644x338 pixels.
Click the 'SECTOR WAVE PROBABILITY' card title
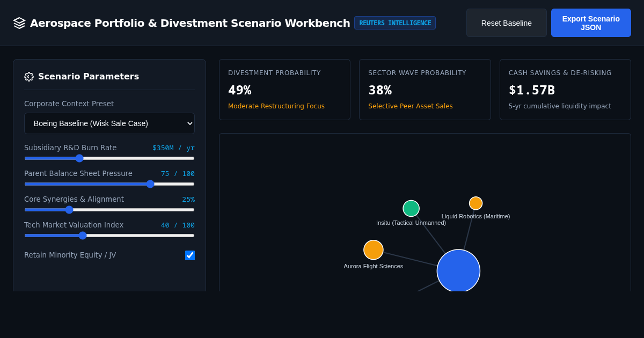point(417,73)
